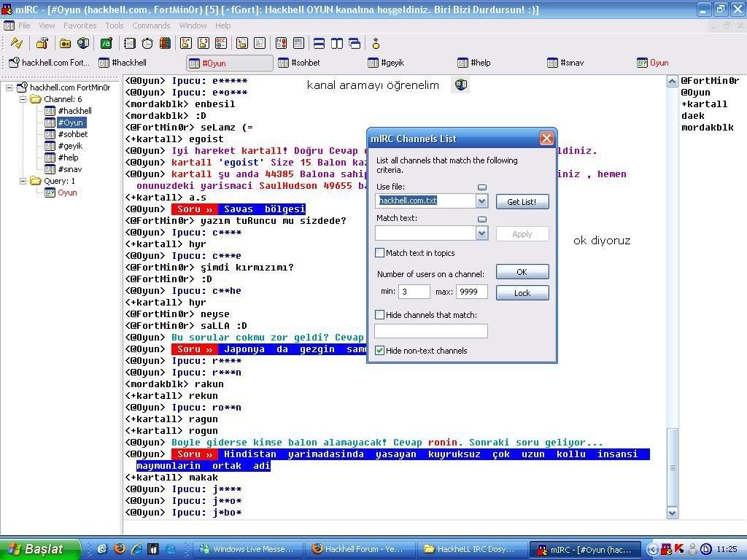Click the colored books toolbar icon
Image resolution: width=747 pixels, height=560 pixels.
click(165, 43)
